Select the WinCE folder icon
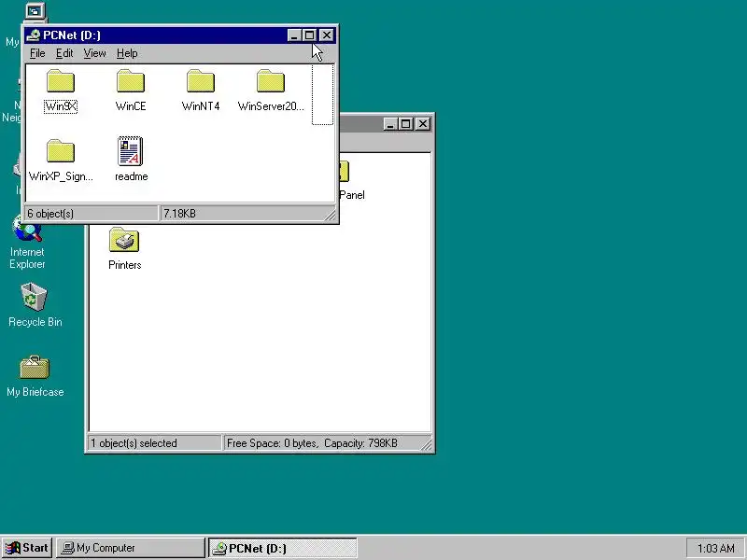 coord(131,81)
